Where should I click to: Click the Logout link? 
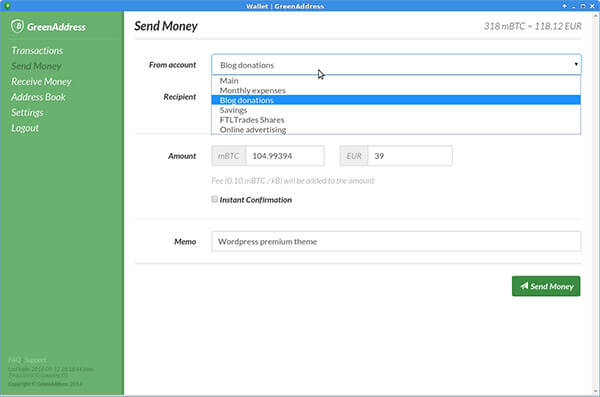25,128
